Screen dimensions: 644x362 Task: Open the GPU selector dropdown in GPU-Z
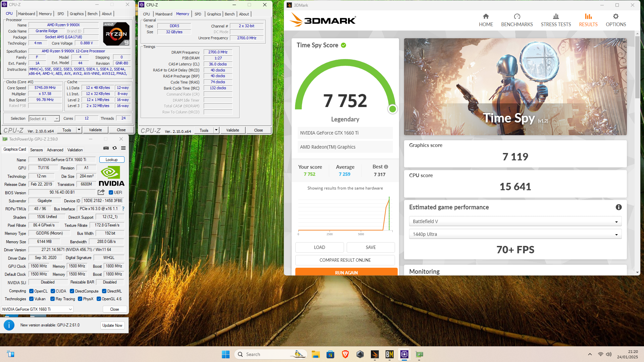click(37, 309)
